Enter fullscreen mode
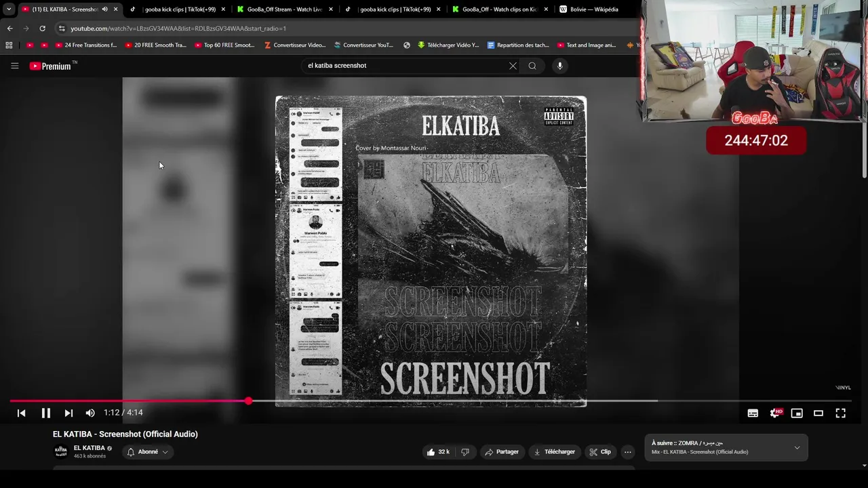Viewport: 868px width, 488px height. coord(840,413)
